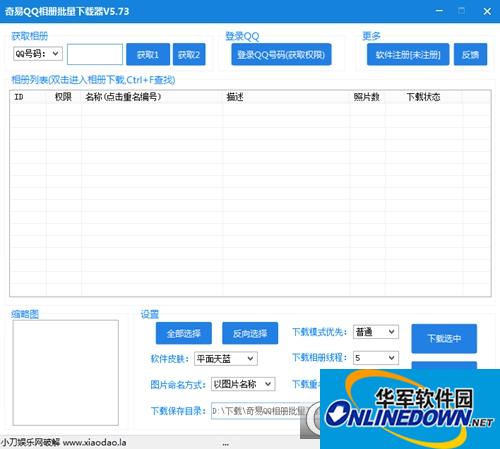Focus the QQ number input field
The height and width of the screenshot is (449, 500).
pos(95,54)
